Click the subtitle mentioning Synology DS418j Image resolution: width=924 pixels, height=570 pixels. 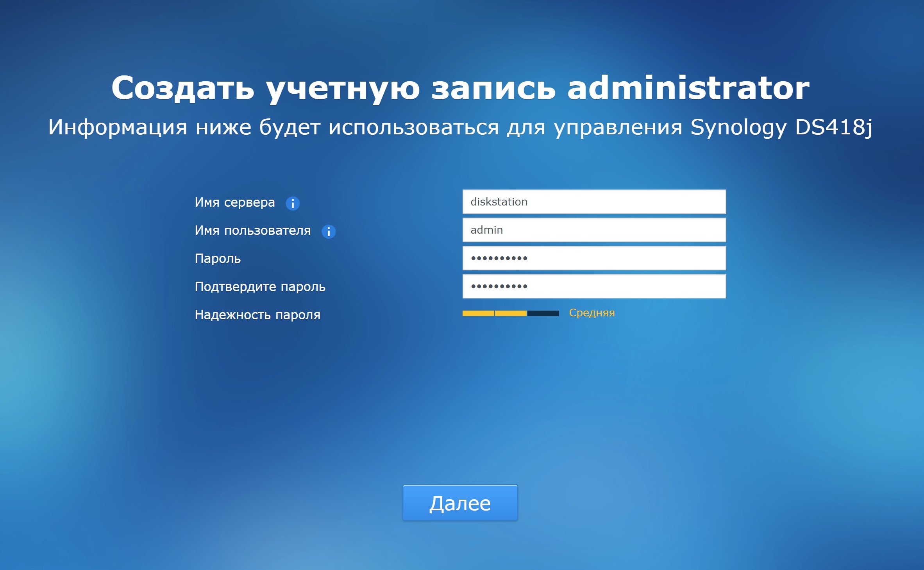pyautogui.click(x=460, y=127)
